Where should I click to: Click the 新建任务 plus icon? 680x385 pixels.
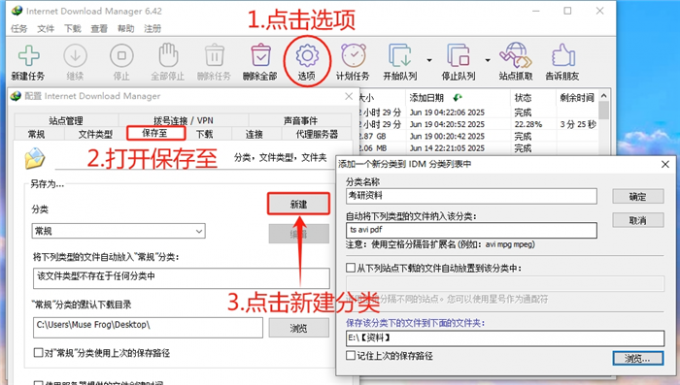click(29, 56)
